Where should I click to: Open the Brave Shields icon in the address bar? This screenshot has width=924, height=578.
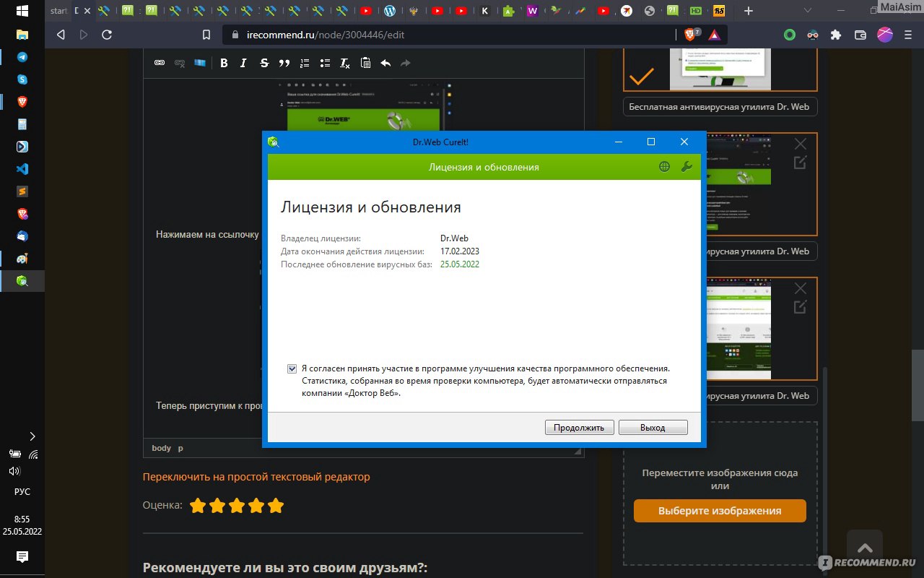(x=692, y=34)
